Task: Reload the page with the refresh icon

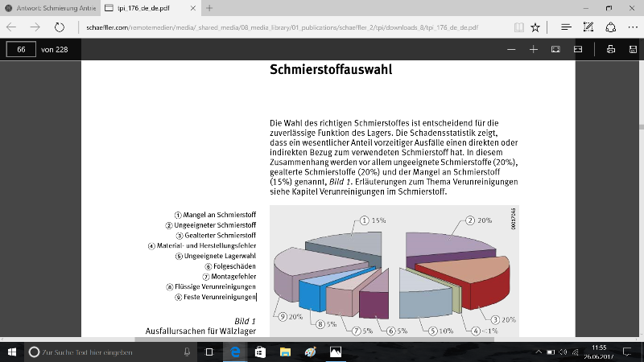Action: tap(60, 27)
